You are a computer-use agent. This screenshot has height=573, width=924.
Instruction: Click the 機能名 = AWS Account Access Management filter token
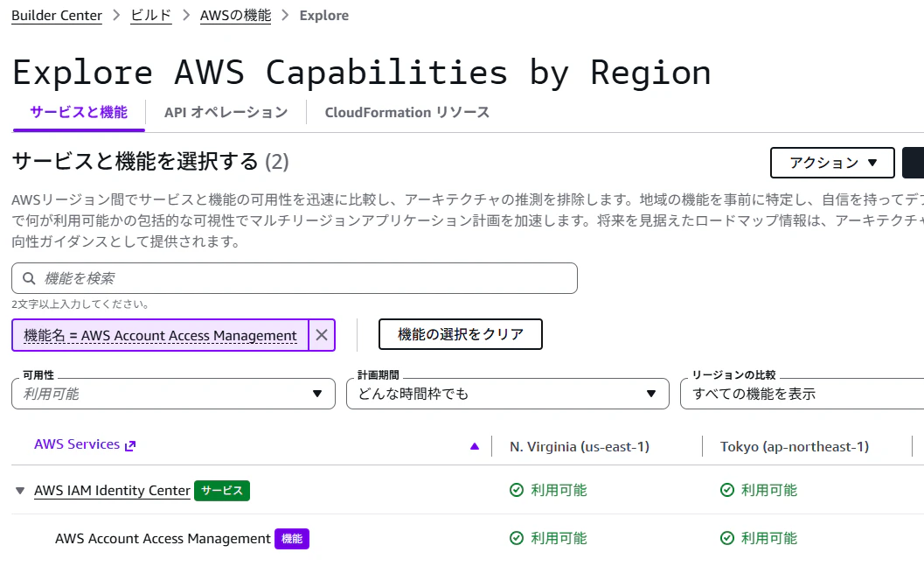[160, 335]
